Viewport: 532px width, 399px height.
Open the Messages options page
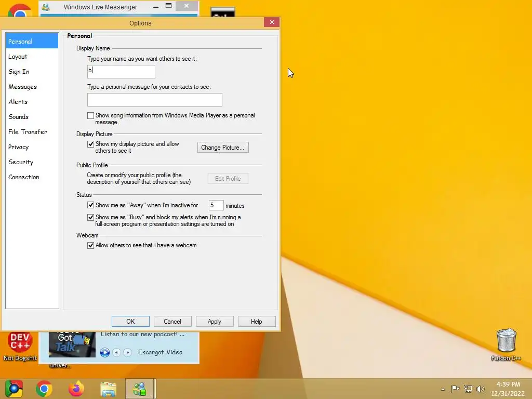tap(32, 87)
